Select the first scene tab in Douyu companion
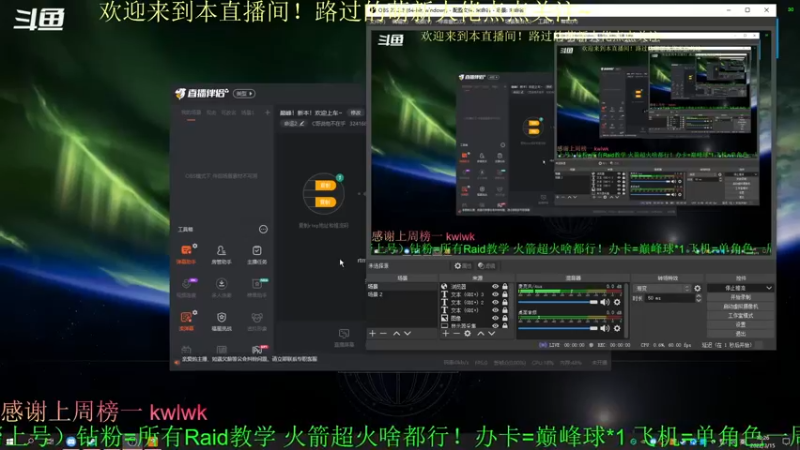 191,113
